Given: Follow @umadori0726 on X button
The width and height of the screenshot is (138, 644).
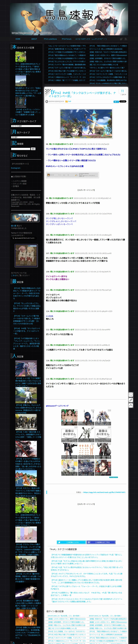Looking at the screenshot, I should [24, 238].
